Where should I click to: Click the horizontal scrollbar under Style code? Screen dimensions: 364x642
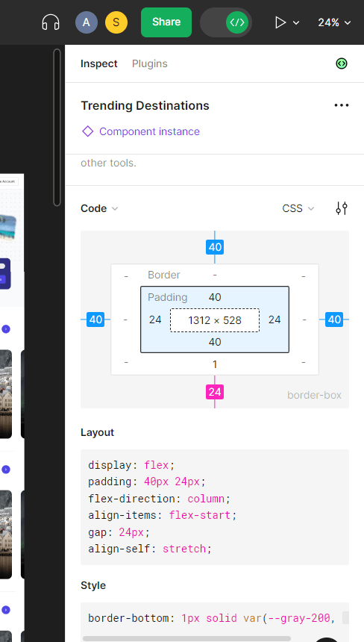tap(186, 638)
